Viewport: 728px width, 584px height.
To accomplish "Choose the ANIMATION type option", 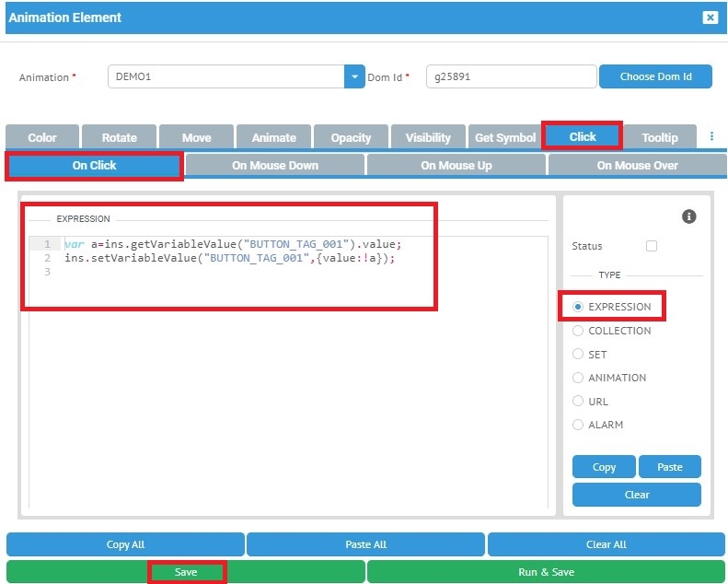I will click(x=578, y=378).
